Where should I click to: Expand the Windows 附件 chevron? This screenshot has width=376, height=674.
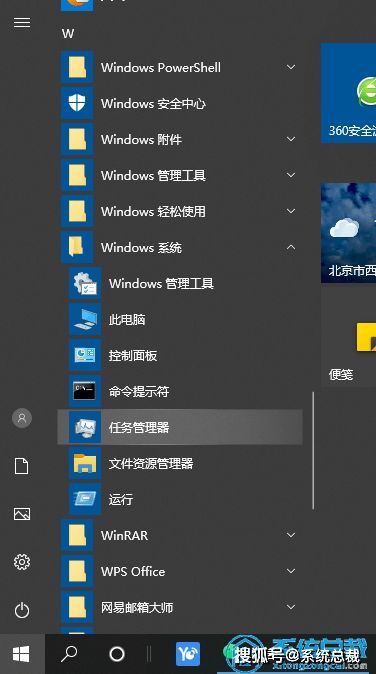click(291, 139)
